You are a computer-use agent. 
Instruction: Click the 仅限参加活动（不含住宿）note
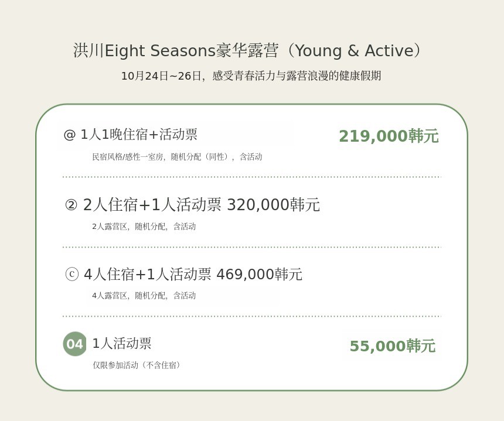(138, 365)
